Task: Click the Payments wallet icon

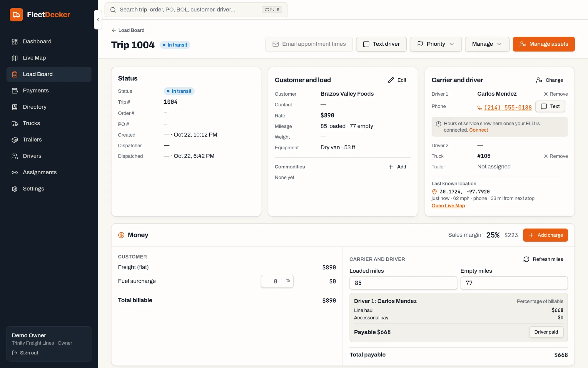Action: click(15, 91)
